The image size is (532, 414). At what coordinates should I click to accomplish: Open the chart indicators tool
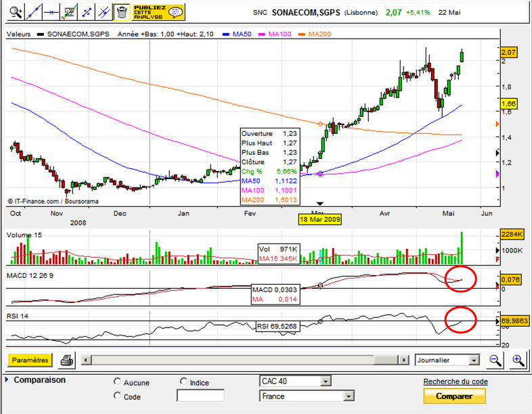(69, 13)
